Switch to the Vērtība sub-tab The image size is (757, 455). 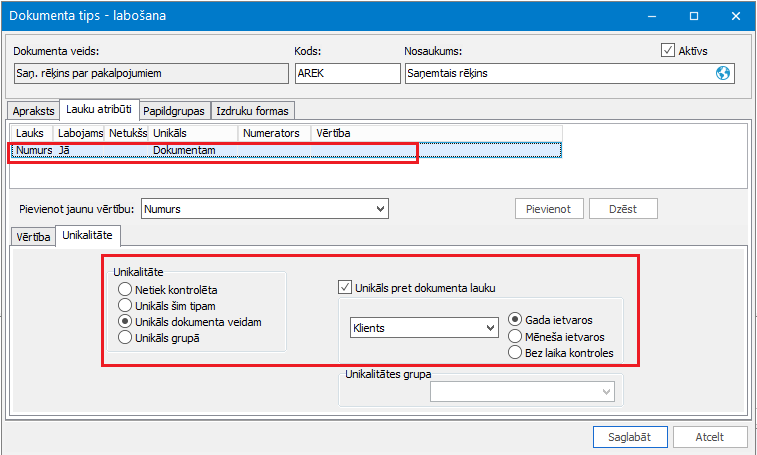click(x=33, y=237)
